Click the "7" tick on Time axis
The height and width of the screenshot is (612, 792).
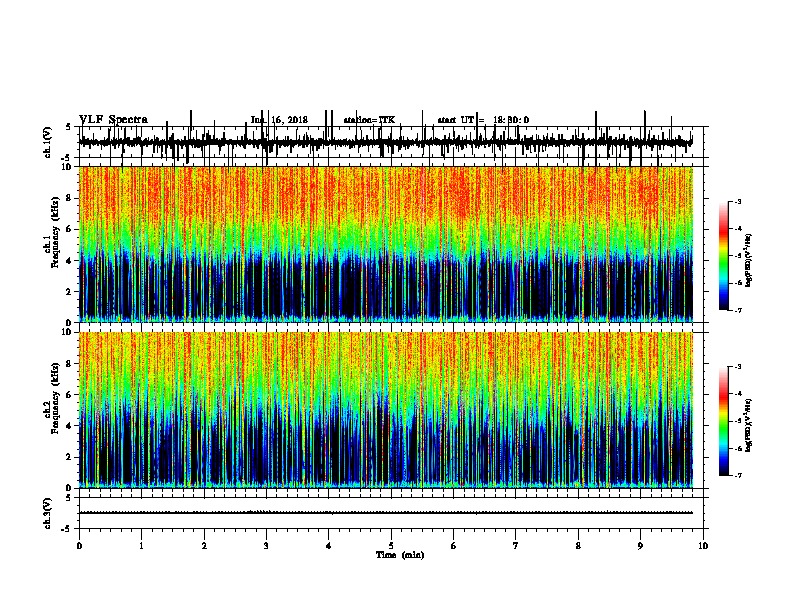pyautogui.click(x=516, y=546)
